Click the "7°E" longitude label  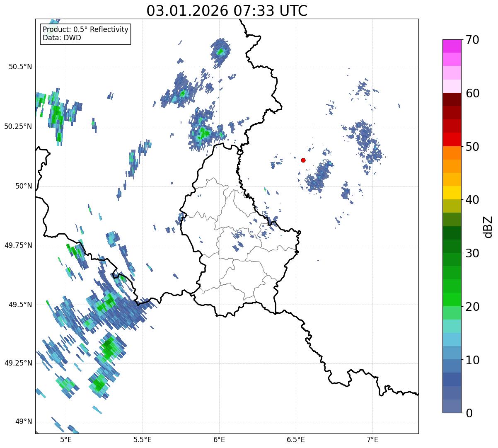click(372, 439)
